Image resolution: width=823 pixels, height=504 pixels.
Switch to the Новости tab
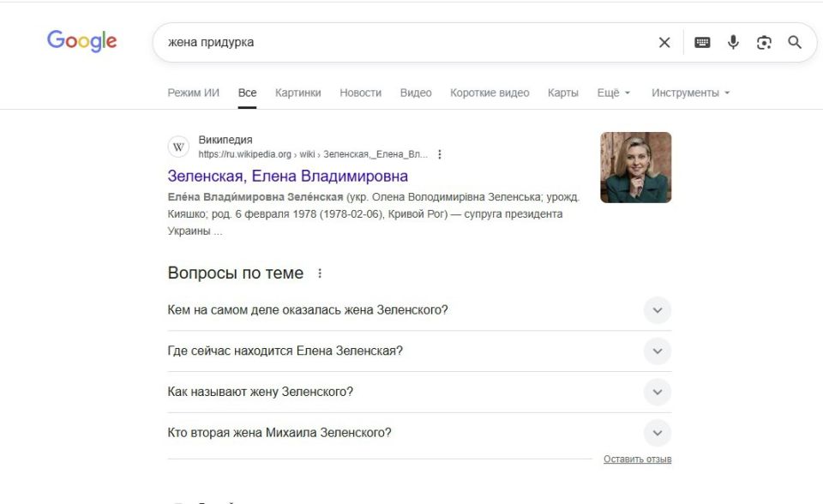point(361,92)
